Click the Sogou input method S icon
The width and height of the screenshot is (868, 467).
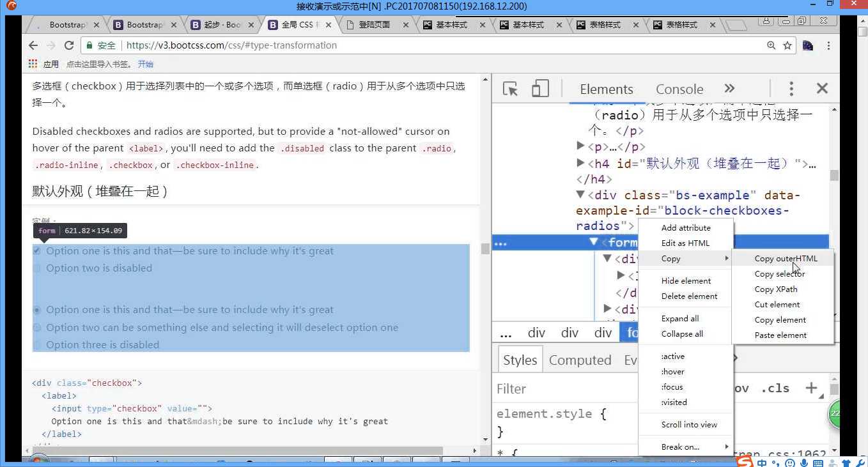coord(745,462)
